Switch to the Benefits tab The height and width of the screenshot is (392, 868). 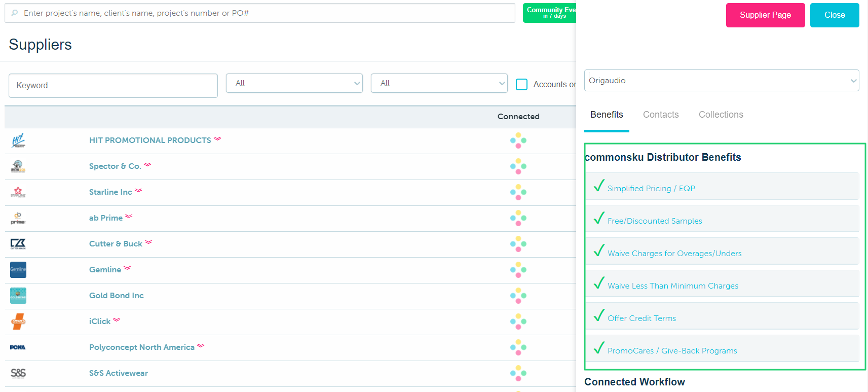(607, 115)
